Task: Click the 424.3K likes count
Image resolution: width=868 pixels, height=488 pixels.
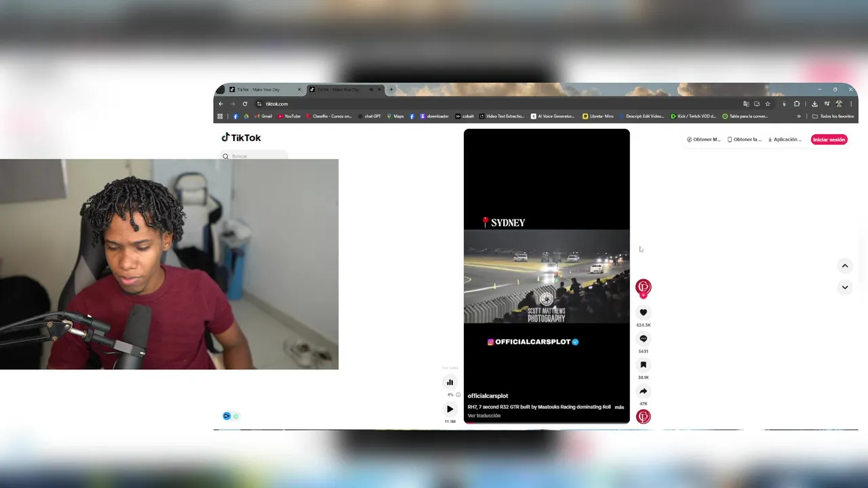Action: pos(644,325)
